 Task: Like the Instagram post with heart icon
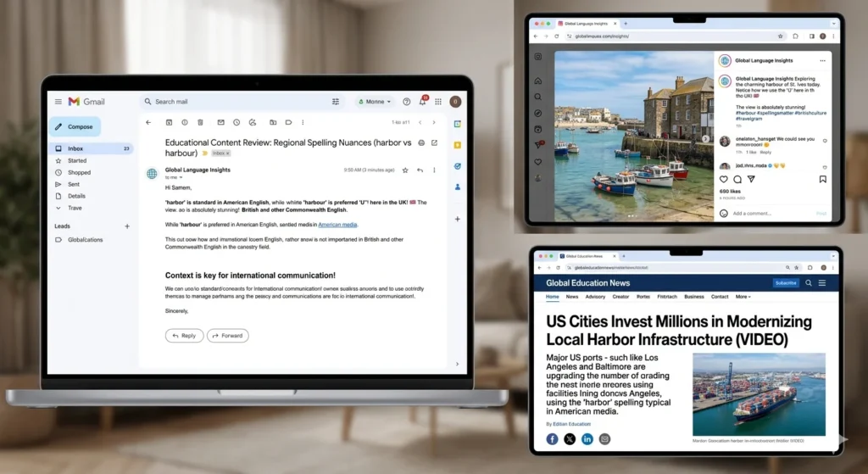pos(723,180)
